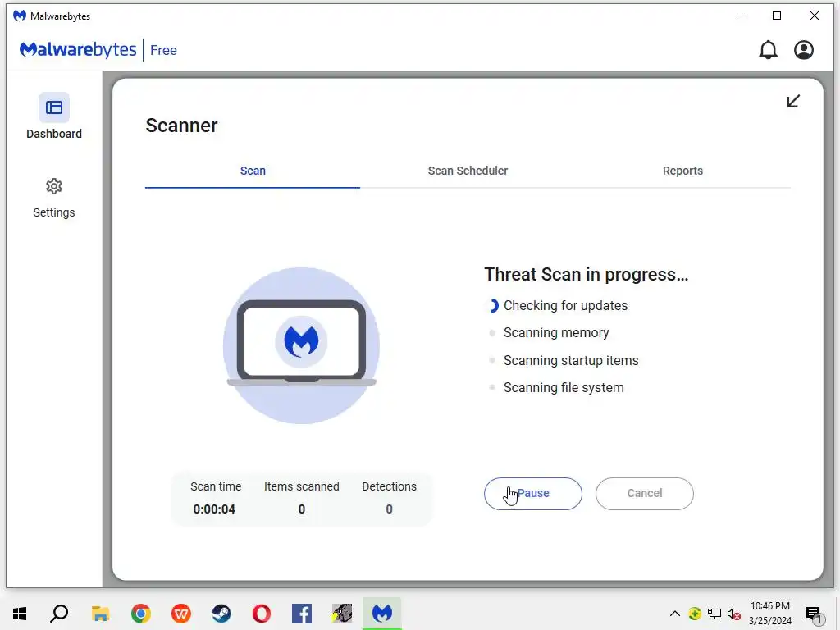Open the Settings gear in sidebar
840x630 pixels.
coord(54,186)
